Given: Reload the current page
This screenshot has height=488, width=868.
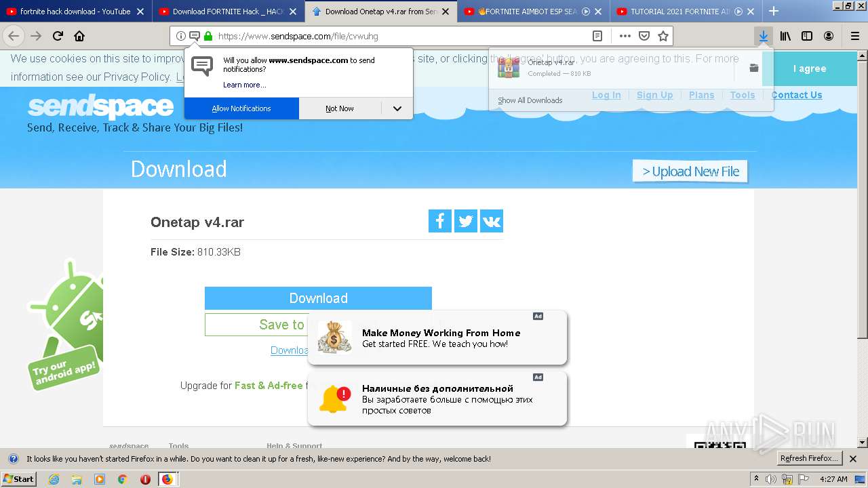Looking at the screenshot, I should [58, 36].
